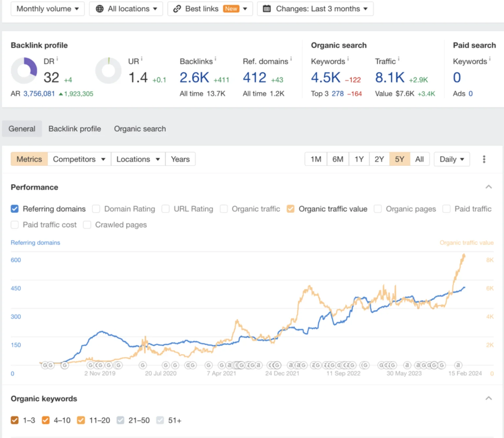Screen dimensions: 504x438
Task: Click the DR donut chart icon
Action: [x=24, y=70]
